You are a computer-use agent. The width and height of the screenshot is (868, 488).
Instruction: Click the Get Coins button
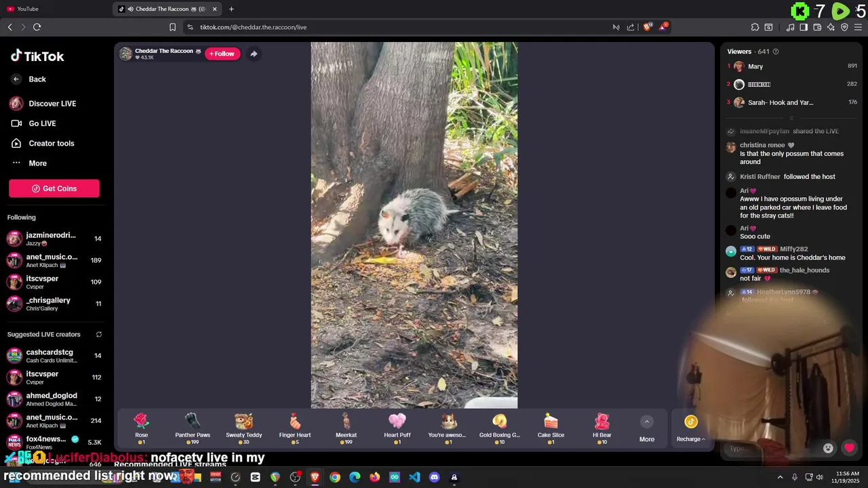point(54,188)
